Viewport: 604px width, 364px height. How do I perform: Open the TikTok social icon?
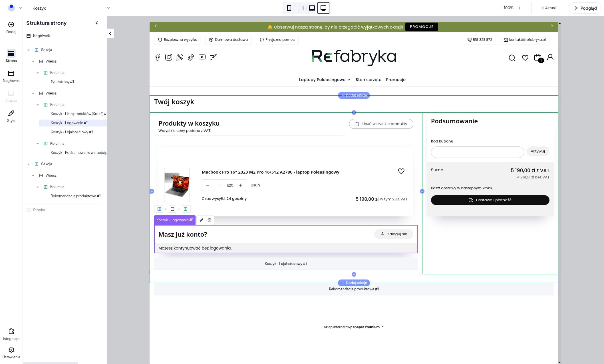[191, 57]
